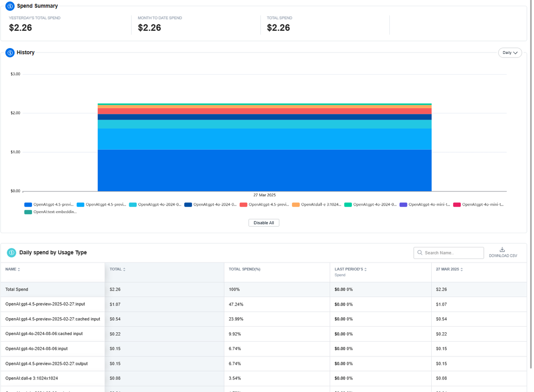This screenshot has width=534, height=392.
Task: Sort by 27 MAR 2025 column arrows
Action: (462, 270)
